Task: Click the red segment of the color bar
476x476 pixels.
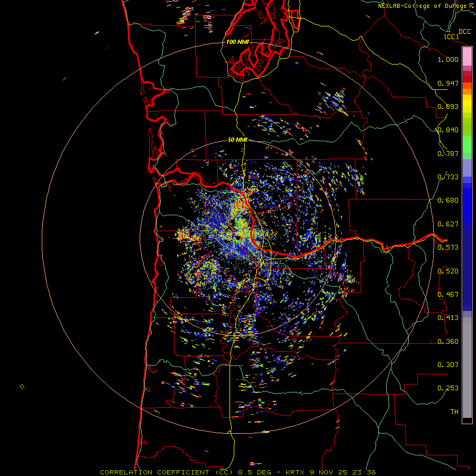Action: pos(467,79)
